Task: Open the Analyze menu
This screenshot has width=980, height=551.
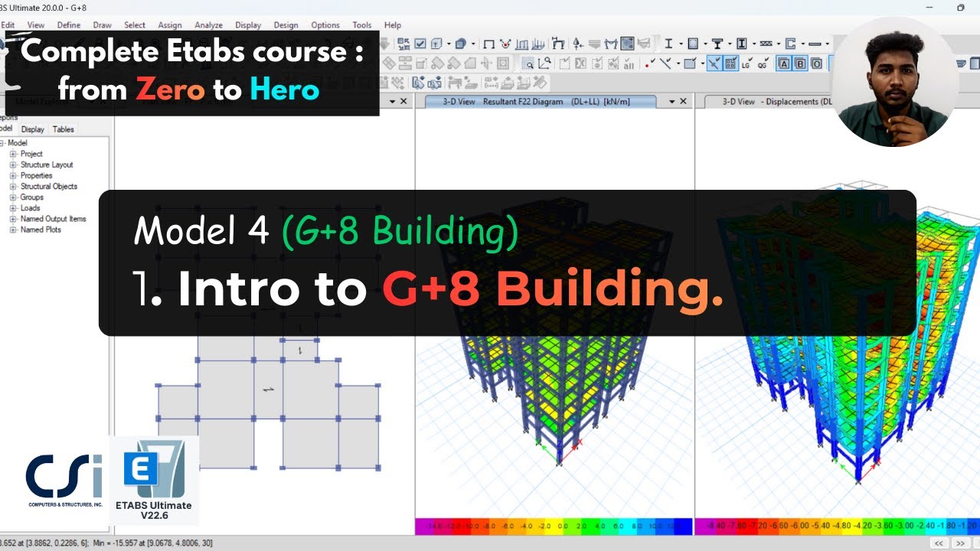Action: tap(208, 25)
